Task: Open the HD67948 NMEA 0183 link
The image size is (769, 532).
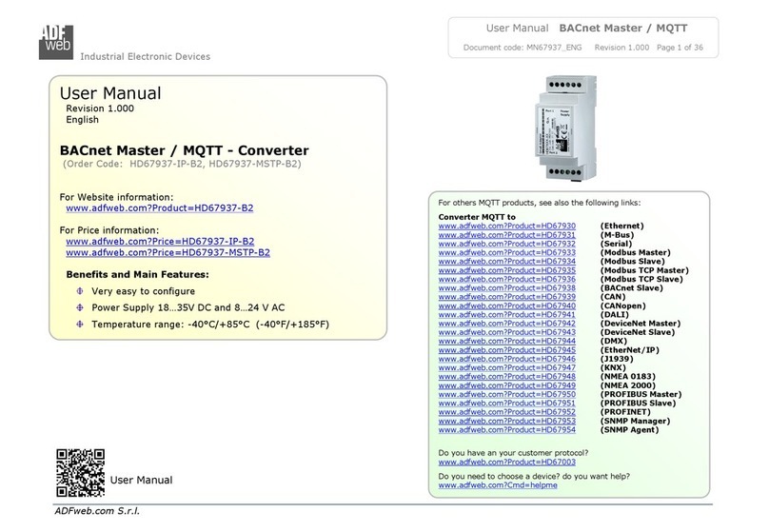Action: tap(507, 377)
